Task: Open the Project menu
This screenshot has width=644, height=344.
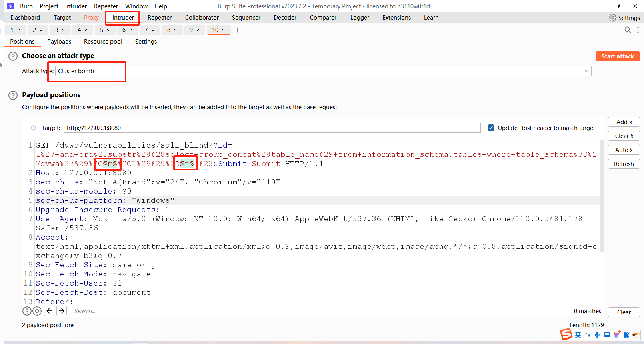Action: tap(49, 6)
